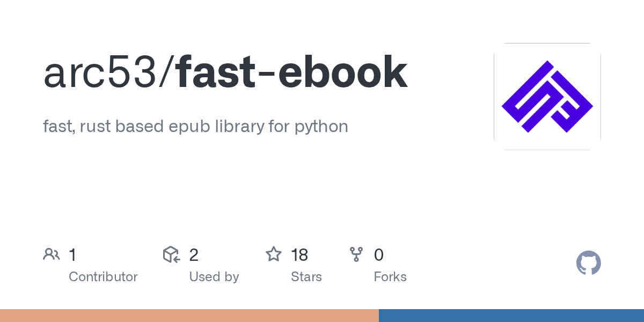Click the star count 18
Viewport: 644px width, 322px height.
[x=299, y=255]
